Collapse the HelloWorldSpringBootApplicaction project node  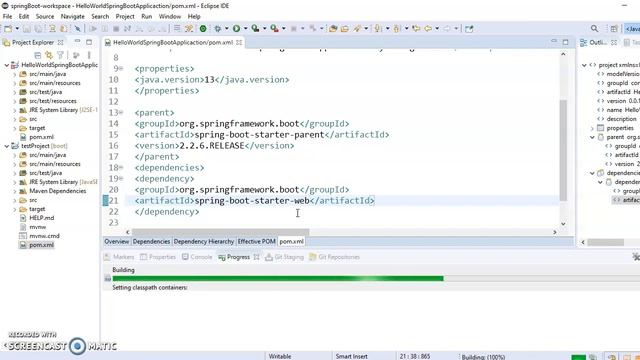point(7,65)
